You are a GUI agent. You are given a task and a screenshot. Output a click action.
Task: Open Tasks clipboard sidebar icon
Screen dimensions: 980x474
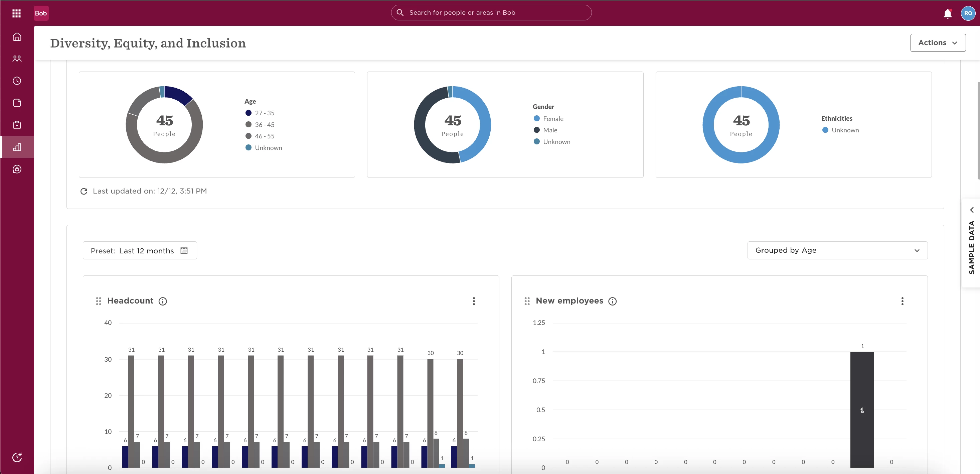tap(17, 125)
